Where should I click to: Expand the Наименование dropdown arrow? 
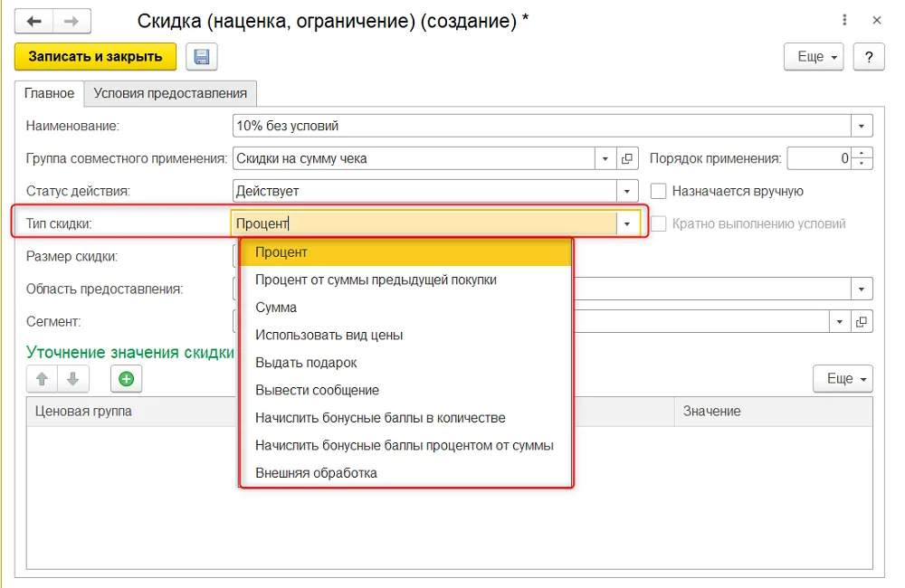pyautogui.click(x=862, y=126)
